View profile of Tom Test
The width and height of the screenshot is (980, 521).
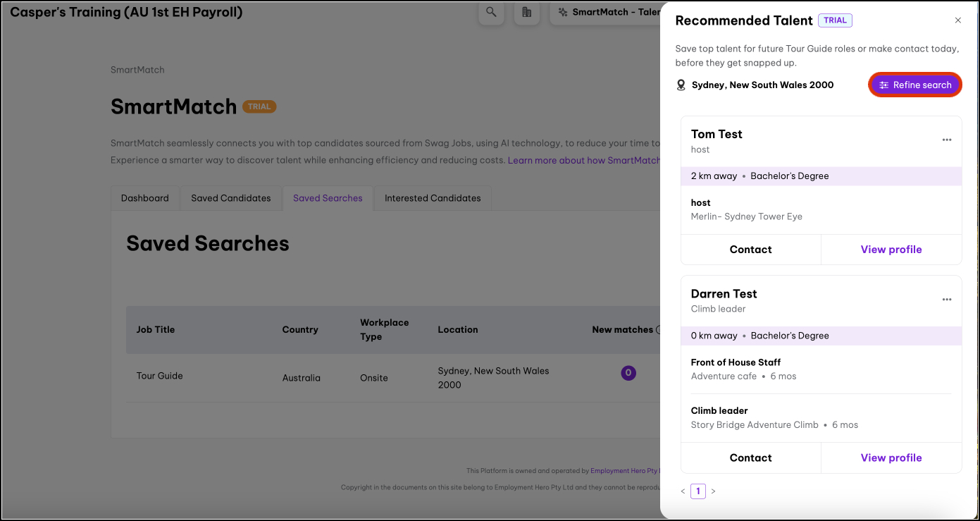[x=891, y=250]
